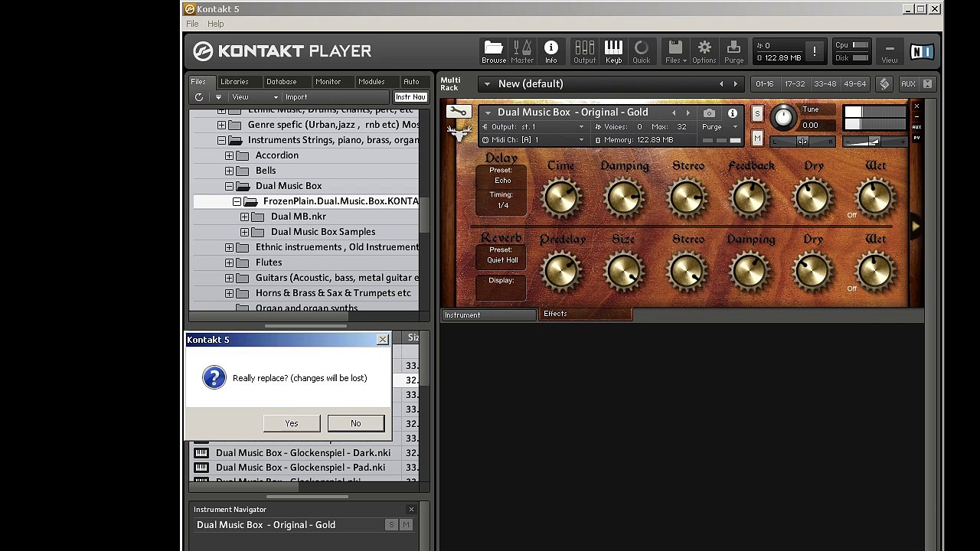Solo the Dual Music Box instrument
This screenshot has height=551, width=980.
point(757,114)
